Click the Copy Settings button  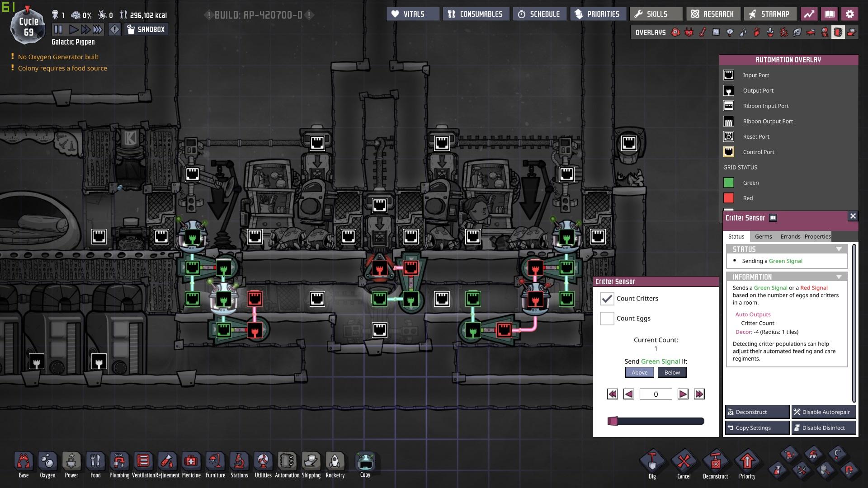(757, 428)
